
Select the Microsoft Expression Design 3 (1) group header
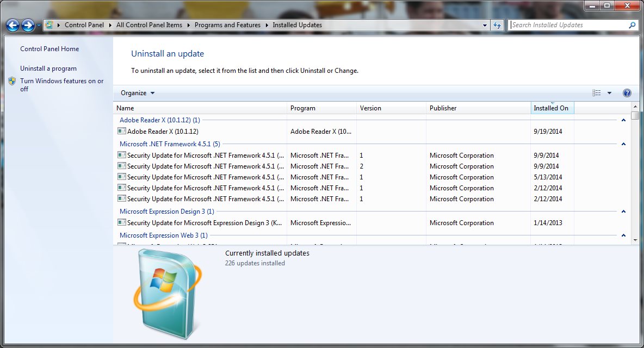click(167, 212)
